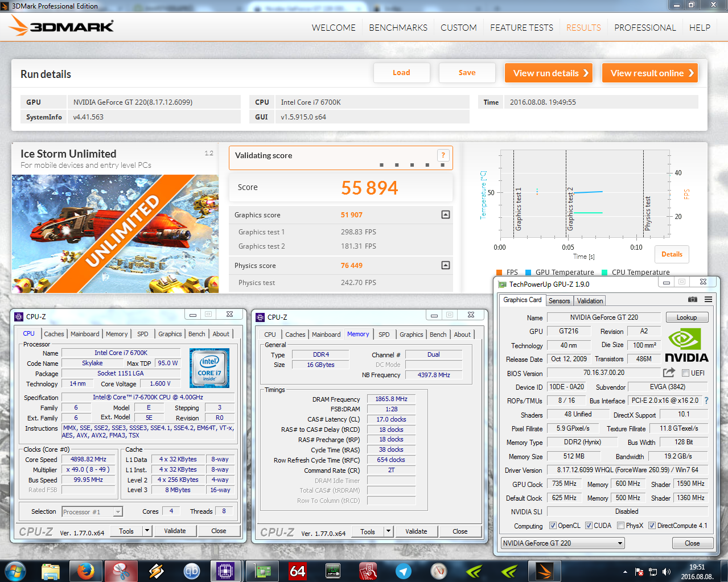
Task: Toggle the PhysX checkbox in GPU-Z
Action: click(620, 526)
